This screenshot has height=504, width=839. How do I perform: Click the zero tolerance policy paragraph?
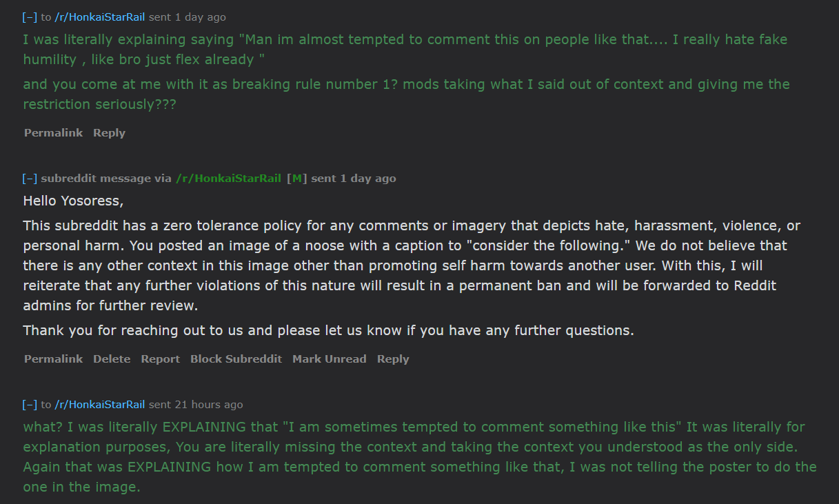click(412, 265)
